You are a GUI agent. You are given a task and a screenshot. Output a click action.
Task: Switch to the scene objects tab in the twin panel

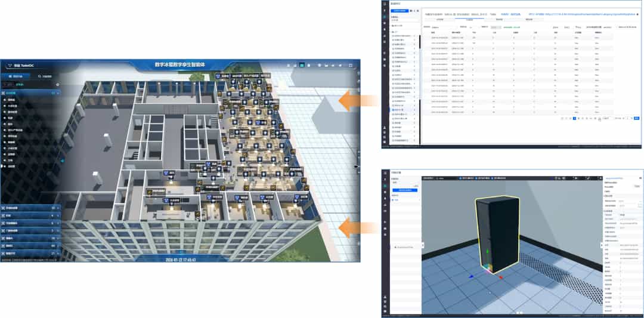(x=16, y=76)
